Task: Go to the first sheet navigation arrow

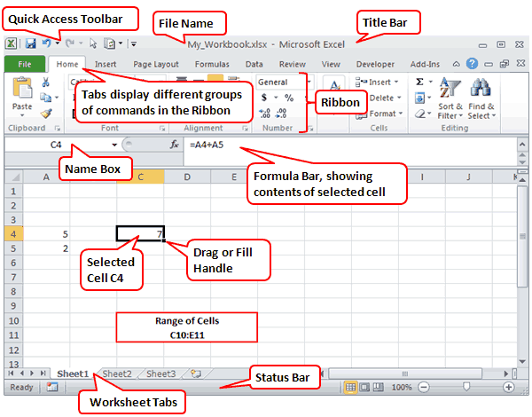Action: [11, 374]
